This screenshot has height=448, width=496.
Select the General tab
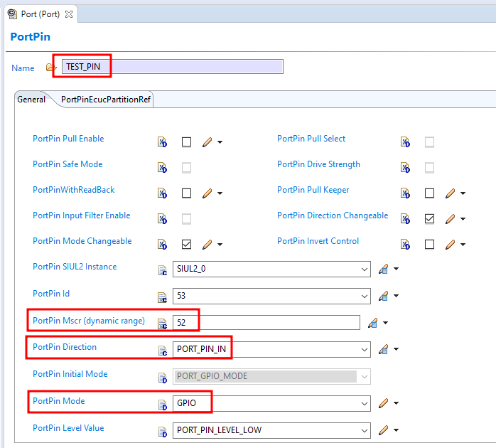pyautogui.click(x=31, y=100)
